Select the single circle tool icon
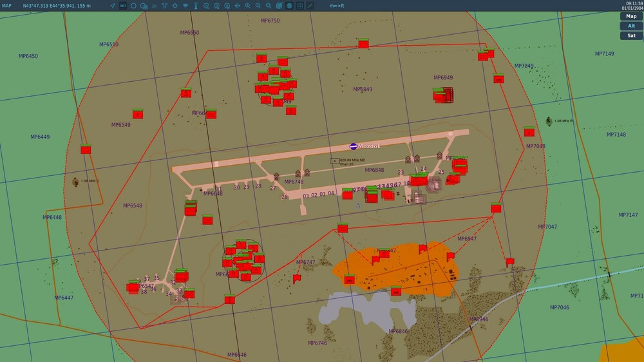Screen dimensions: 644x362 [x=133, y=6]
